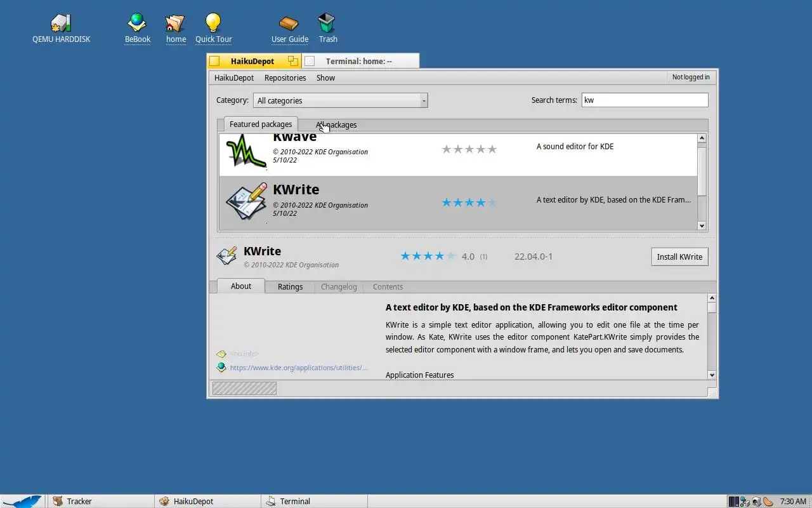Select the Ratings tab

(290, 286)
